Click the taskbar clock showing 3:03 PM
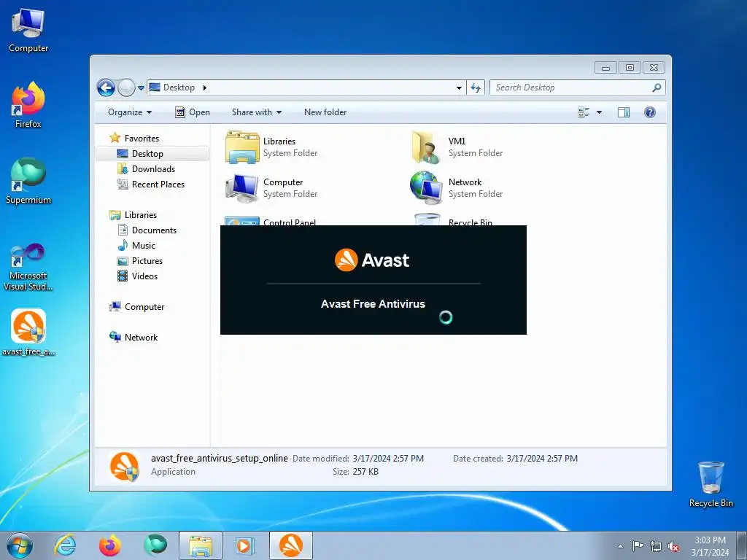The image size is (747, 560). click(710, 546)
